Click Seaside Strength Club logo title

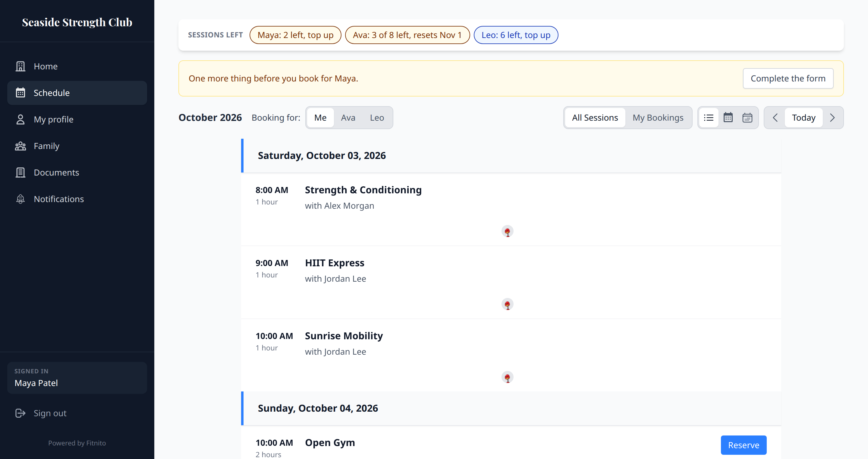(x=77, y=22)
